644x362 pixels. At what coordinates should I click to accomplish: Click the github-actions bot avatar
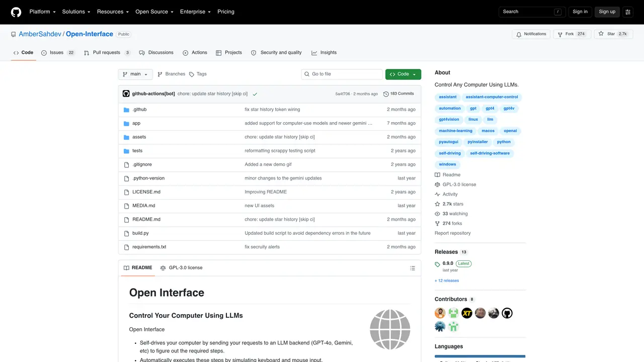pyautogui.click(x=126, y=94)
